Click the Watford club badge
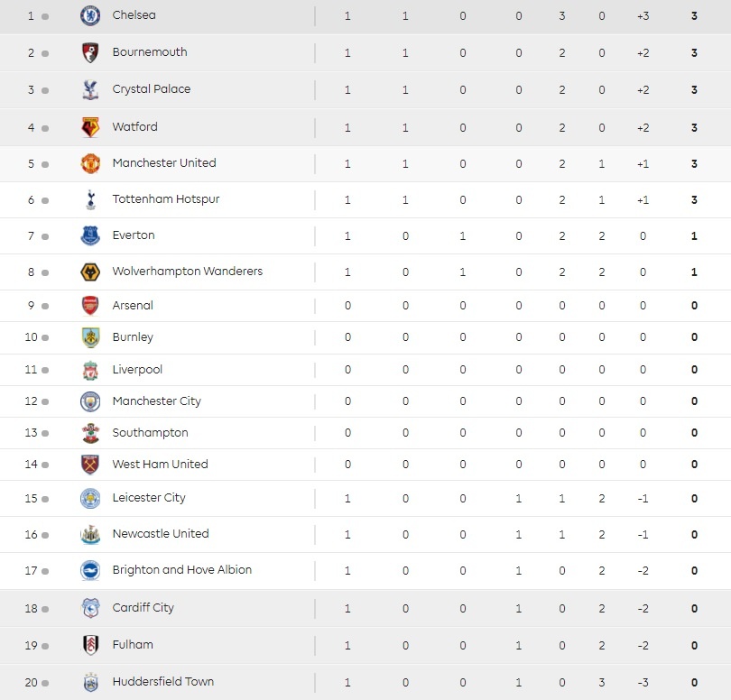This screenshot has height=700, width=731. click(x=89, y=126)
